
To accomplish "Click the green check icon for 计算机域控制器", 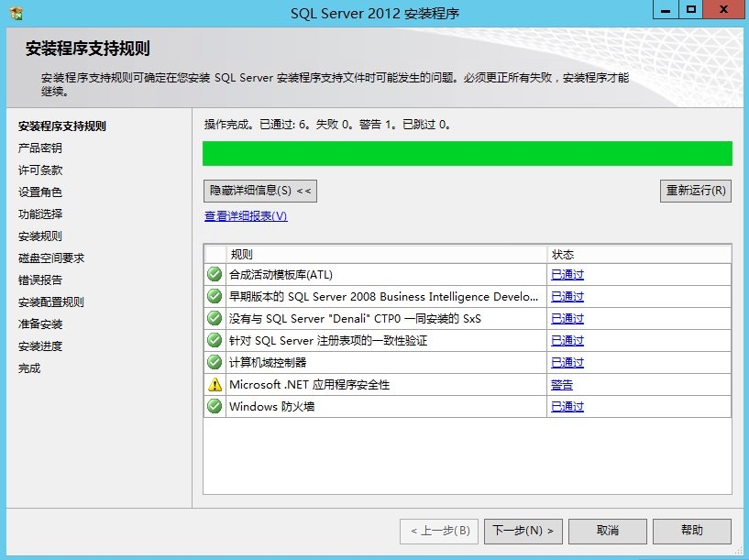I will point(215,362).
